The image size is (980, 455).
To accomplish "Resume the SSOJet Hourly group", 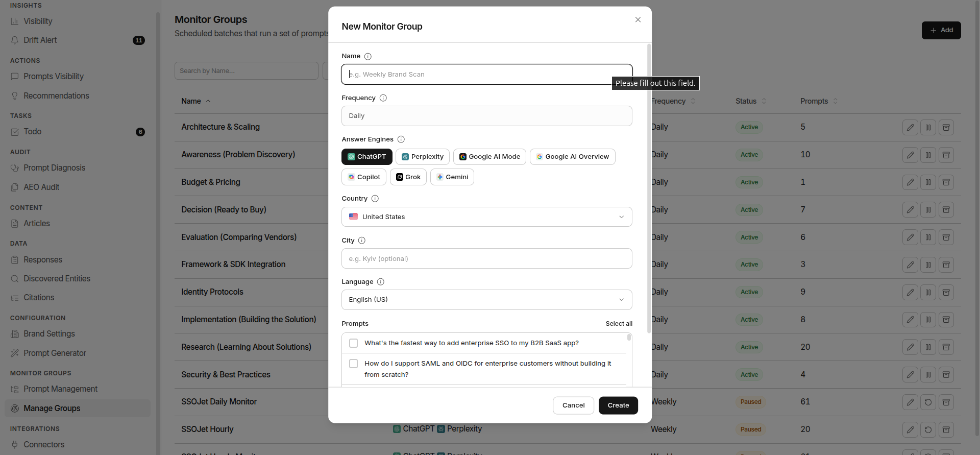I will point(928,429).
